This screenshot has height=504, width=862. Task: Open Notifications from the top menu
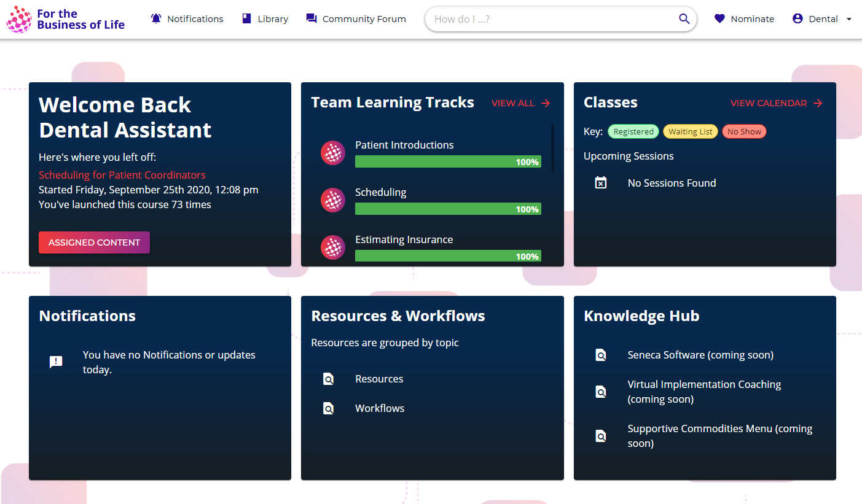[187, 19]
